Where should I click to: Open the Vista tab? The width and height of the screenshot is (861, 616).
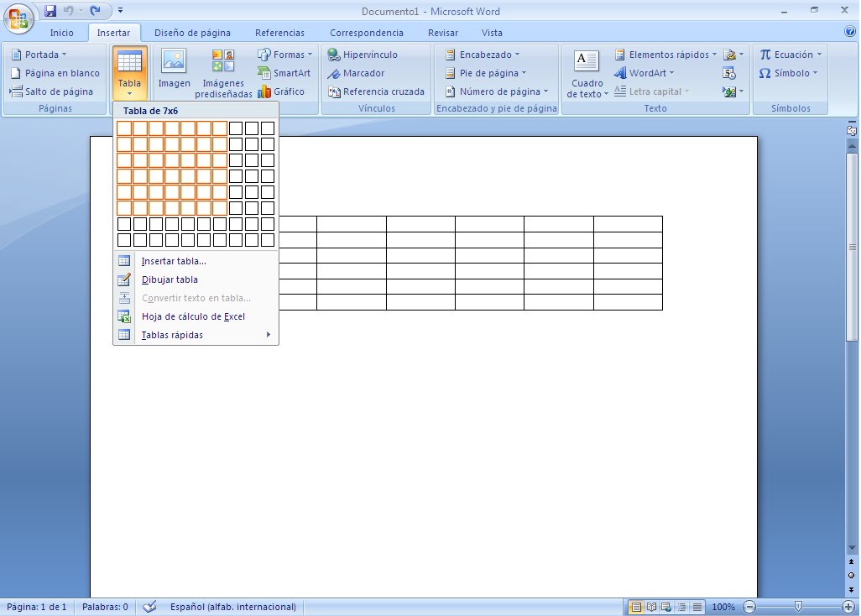tap(492, 33)
